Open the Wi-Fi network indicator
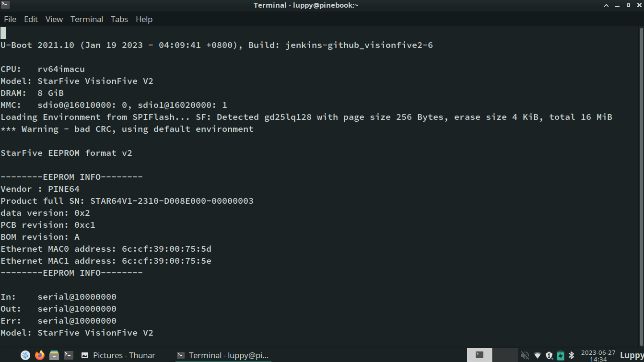This screenshot has width=644, height=362. click(x=538, y=355)
